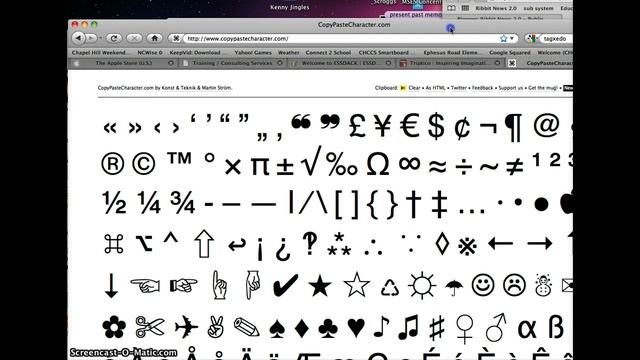640x360 pixels.
Task: Copy the interrobang ‽ character
Action: pos(310,244)
